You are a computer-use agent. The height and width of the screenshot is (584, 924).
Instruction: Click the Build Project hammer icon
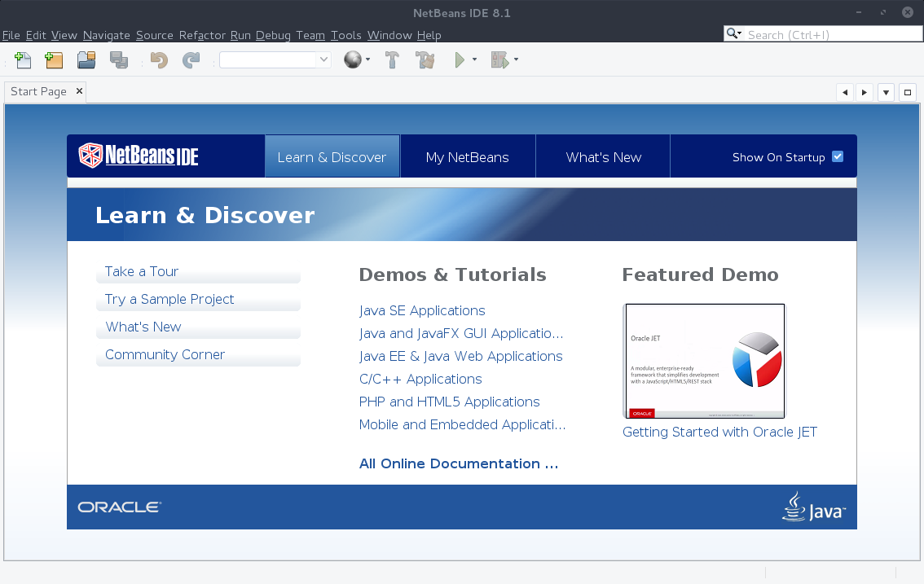click(x=392, y=59)
